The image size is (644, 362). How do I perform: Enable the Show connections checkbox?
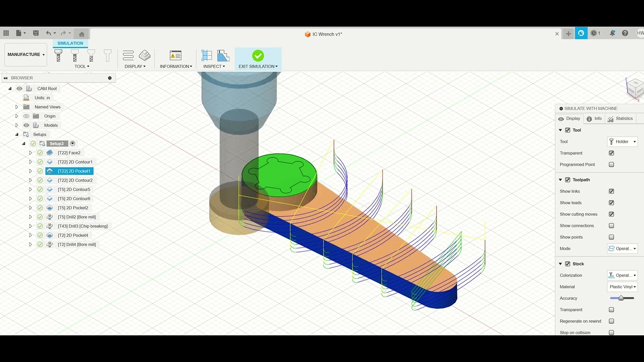611,226
